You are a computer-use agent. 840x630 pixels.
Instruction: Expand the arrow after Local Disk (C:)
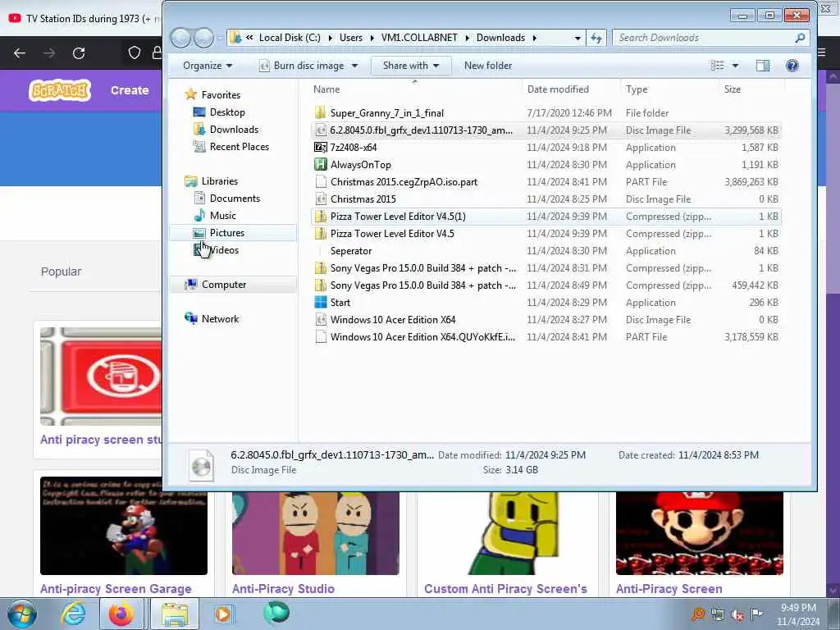330,38
